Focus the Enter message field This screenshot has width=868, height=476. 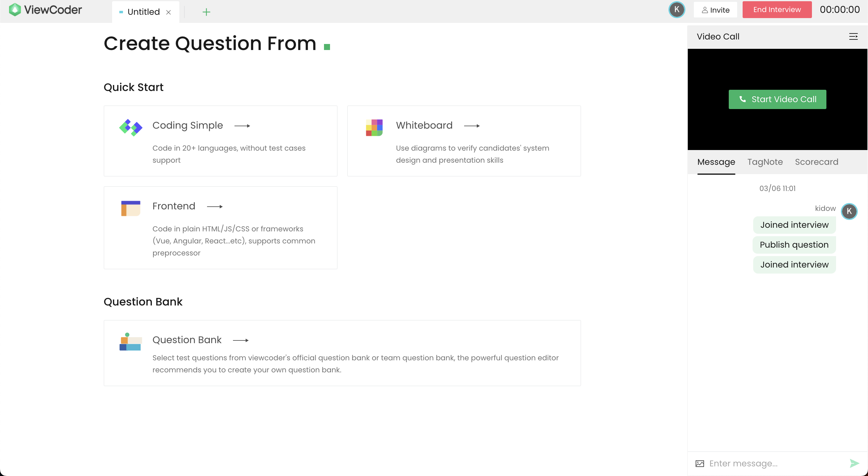point(775,464)
